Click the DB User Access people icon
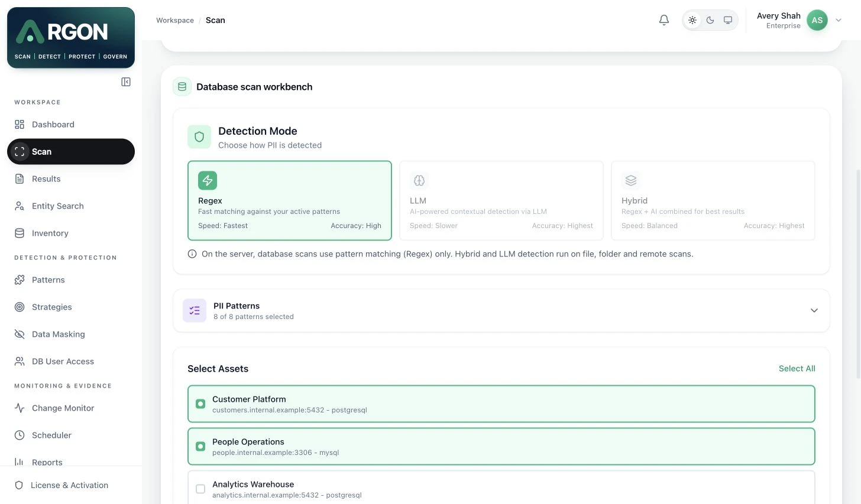Screen dimensions: 861x504 click(x=20, y=362)
